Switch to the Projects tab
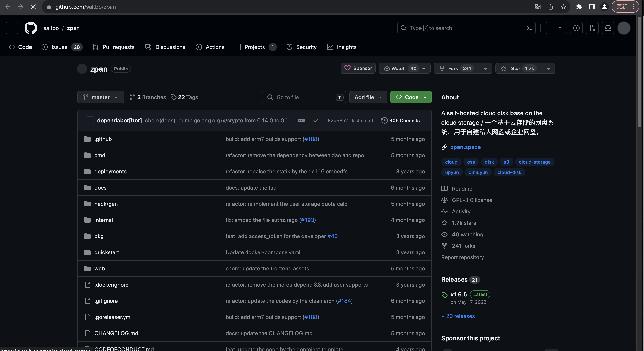The image size is (644, 351). click(x=255, y=47)
